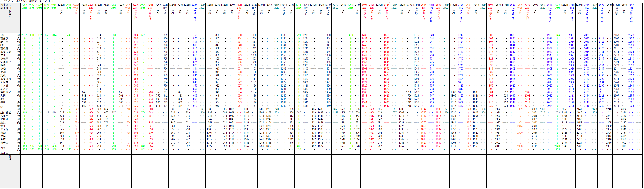The image size is (644, 189).
Task: Click train number 7022M header cell
Action: 76,5
